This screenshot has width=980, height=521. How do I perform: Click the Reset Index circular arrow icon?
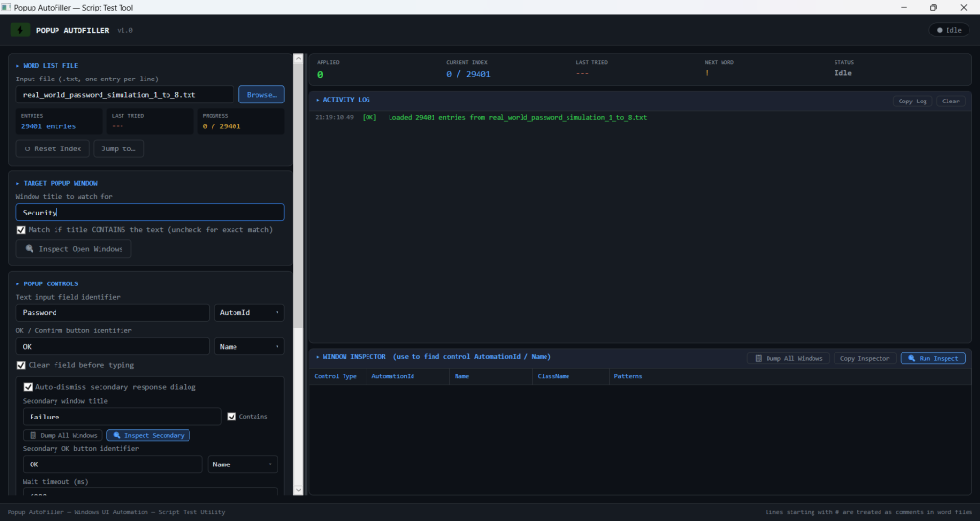[27, 148]
